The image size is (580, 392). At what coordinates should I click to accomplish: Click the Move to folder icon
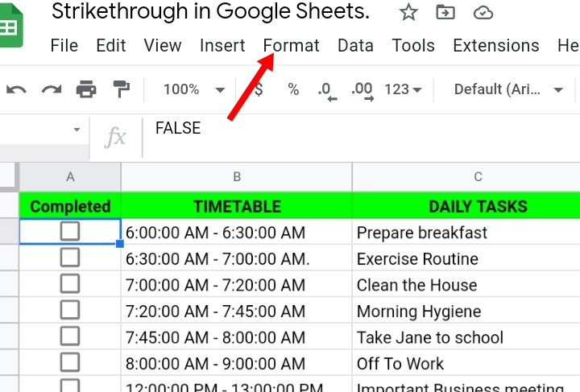pos(445,13)
